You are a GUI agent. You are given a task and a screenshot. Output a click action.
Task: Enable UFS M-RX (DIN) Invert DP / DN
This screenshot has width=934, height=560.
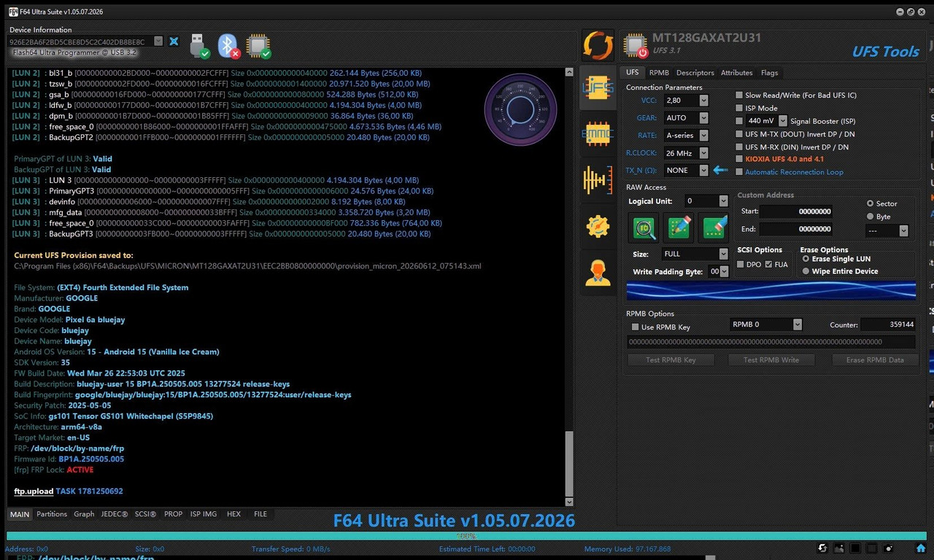click(x=739, y=147)
